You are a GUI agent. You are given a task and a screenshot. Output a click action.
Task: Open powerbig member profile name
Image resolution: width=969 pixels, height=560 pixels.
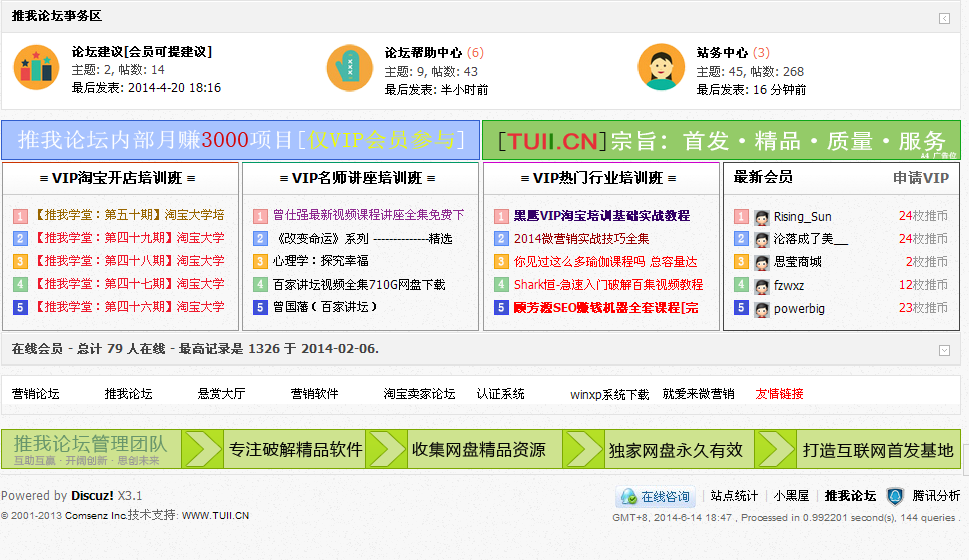tap(799, 308)
